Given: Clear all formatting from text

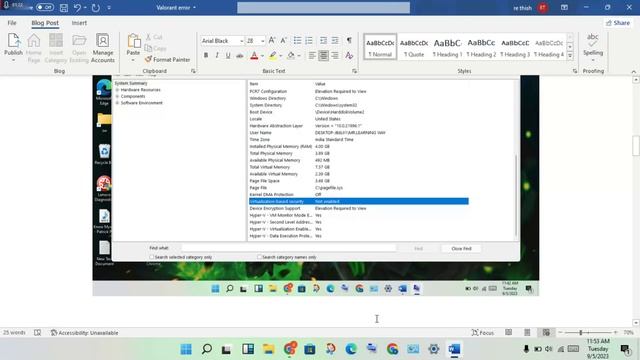Looking at the screenshot, I should point(349,55).
